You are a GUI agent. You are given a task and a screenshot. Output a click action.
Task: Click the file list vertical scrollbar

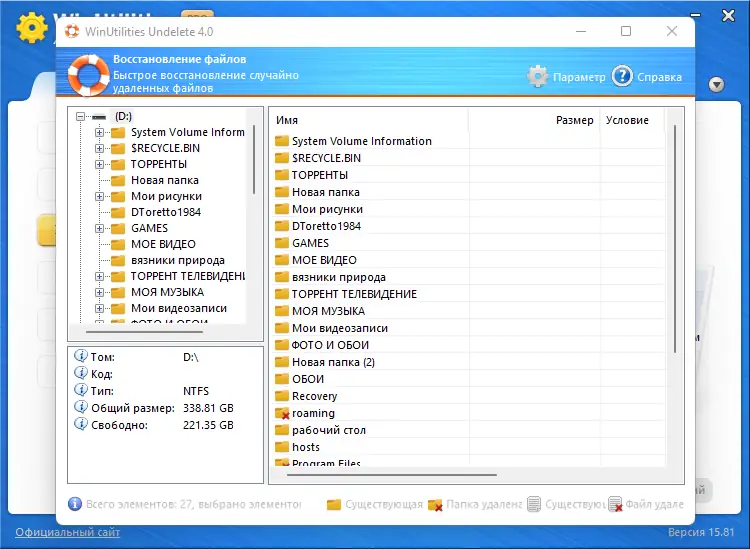[x=675, y=239]
